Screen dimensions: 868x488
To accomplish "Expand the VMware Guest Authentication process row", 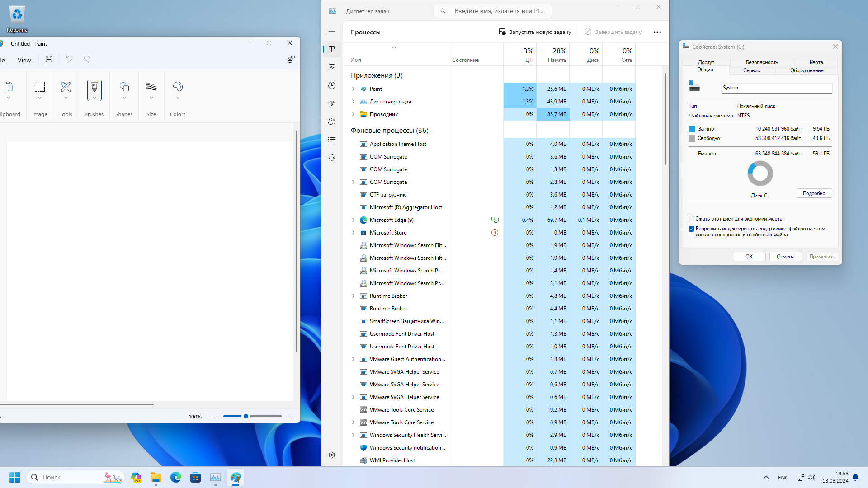I will (x=354, y=359).
